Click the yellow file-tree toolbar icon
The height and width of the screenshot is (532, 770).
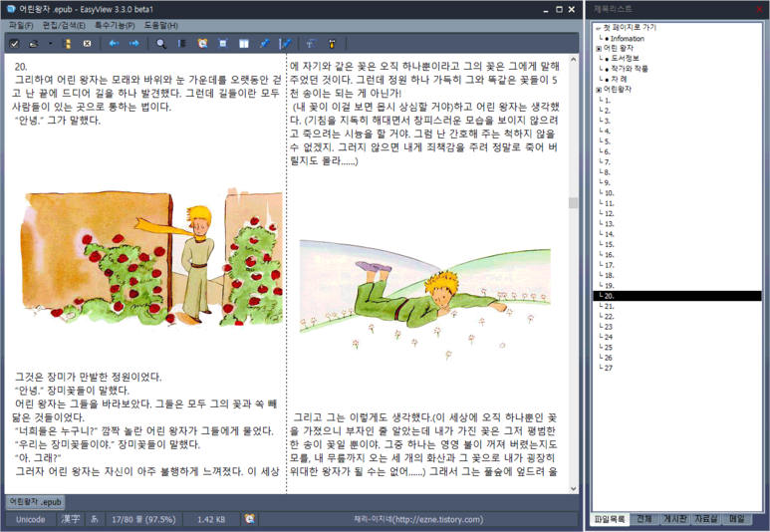(x=68, y=44)
